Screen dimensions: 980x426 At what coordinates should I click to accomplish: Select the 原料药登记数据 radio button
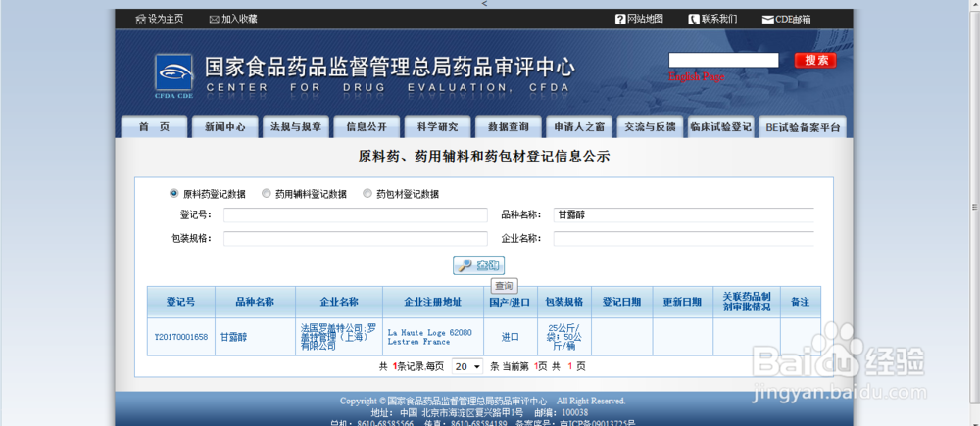[173, 194]
